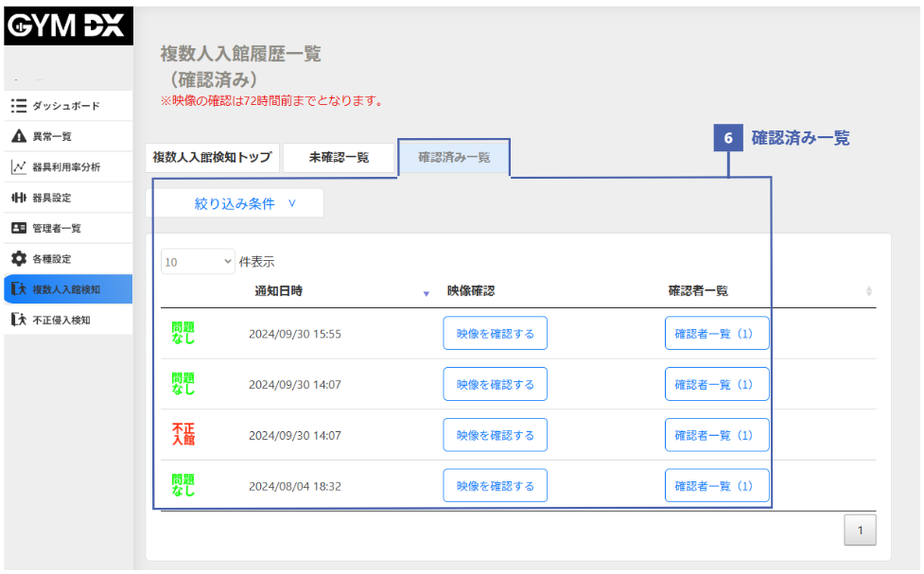Open 不正侵入検知 in sidebar

pos(68,320)
